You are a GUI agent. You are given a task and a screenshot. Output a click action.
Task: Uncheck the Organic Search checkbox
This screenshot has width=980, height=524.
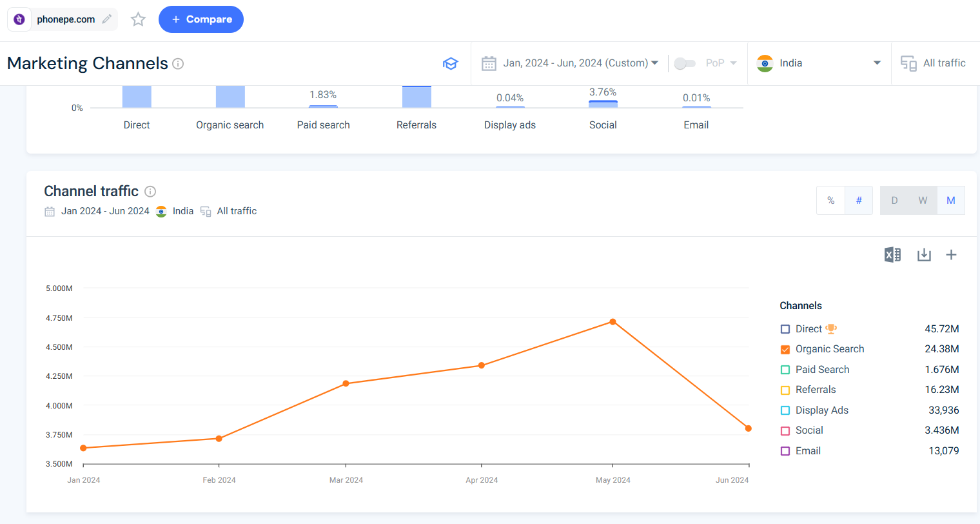[x=785, y=349]
